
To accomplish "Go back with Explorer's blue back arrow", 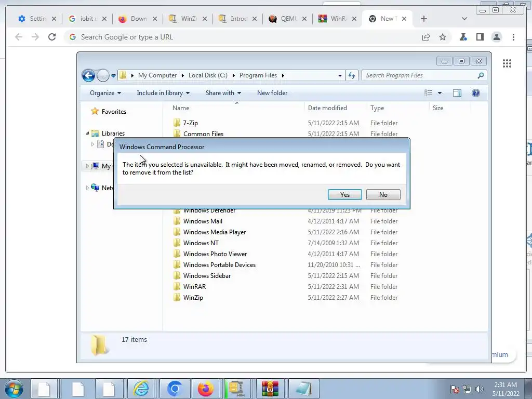I will click(x=88, y=75).
